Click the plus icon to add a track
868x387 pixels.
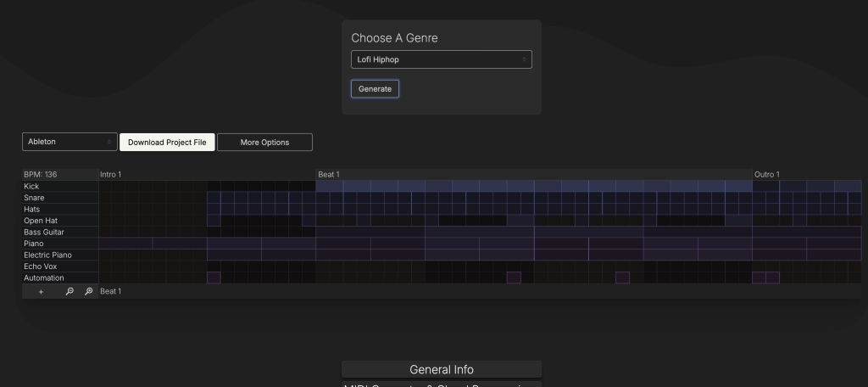(x=41, y=292)
